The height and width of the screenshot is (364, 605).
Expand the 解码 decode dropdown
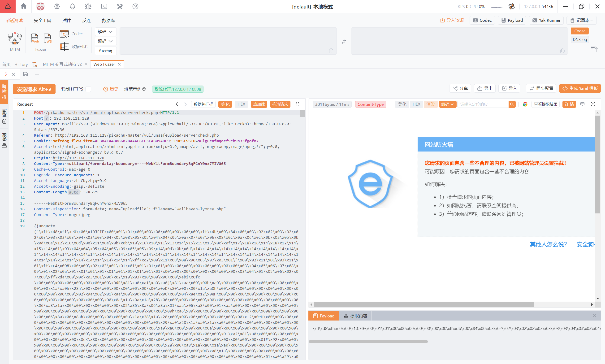(105, 32)
